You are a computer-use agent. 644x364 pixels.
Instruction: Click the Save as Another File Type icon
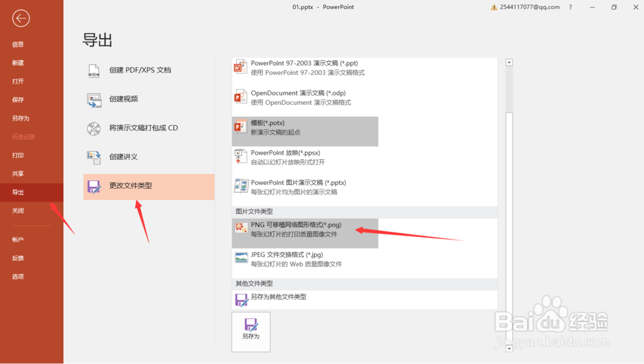[241, 300]
